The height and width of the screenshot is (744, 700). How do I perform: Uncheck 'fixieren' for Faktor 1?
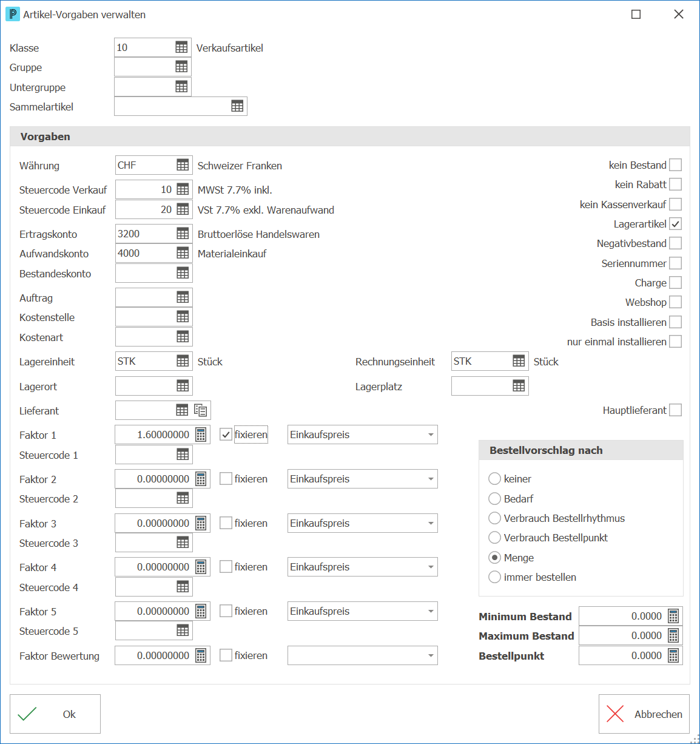pyautogui.click(x=226, y=435)
